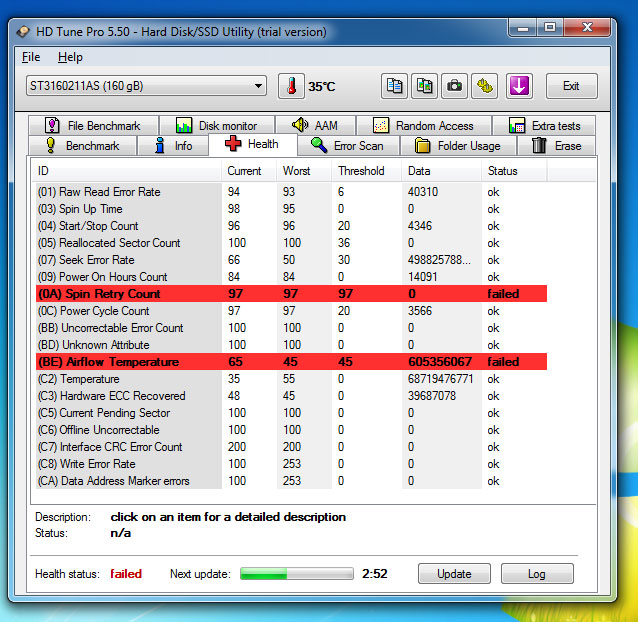This screenshot has height=622, width=638.
Task: Select the (BD) Unknown Attribute row
Action: [x=291, y=345]
